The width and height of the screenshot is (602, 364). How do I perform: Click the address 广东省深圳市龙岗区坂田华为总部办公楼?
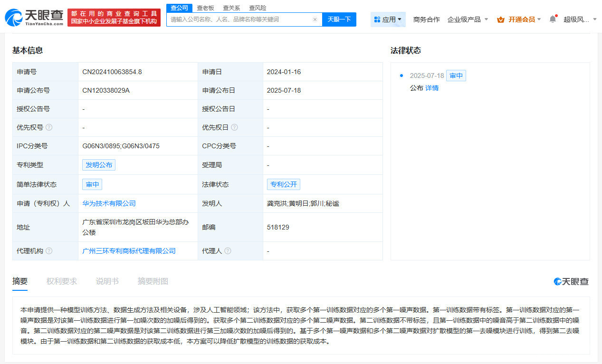(x=135, y=227)
